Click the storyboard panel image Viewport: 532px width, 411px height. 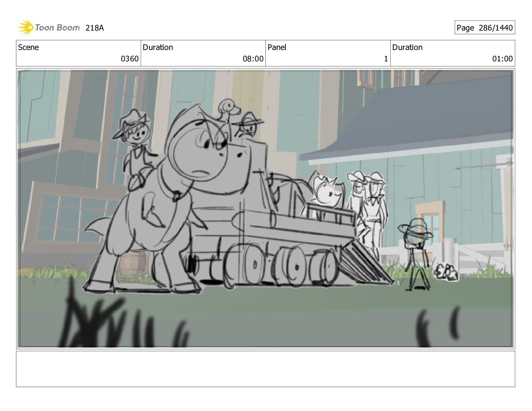pos(266,209)
